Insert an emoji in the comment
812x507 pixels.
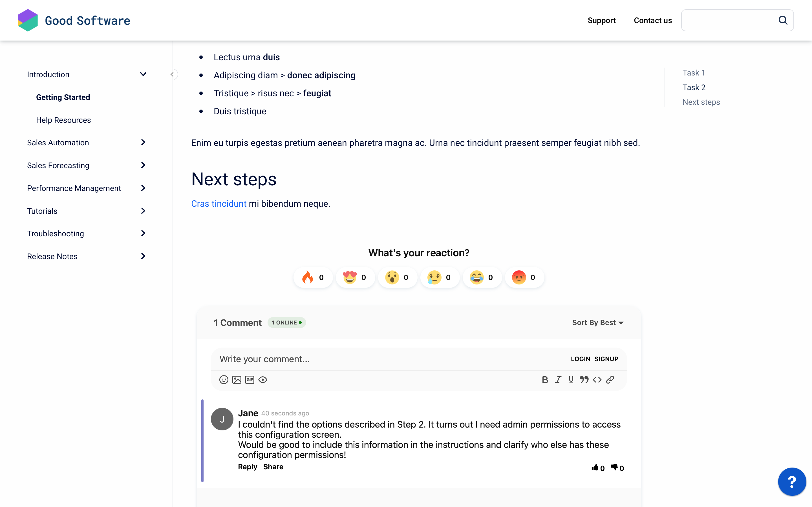224,380
